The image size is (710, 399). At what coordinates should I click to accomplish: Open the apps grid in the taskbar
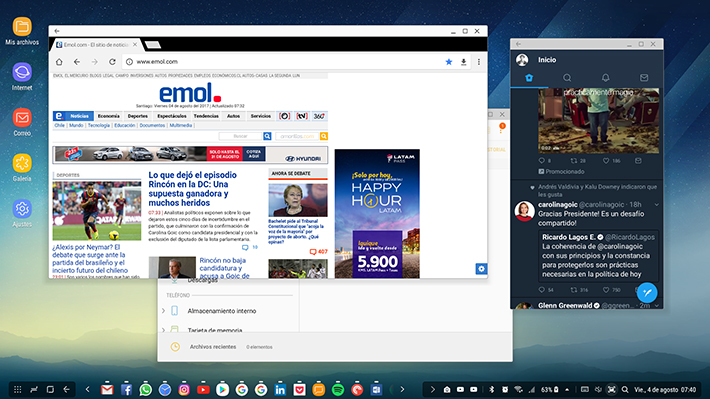coord(18,389)
